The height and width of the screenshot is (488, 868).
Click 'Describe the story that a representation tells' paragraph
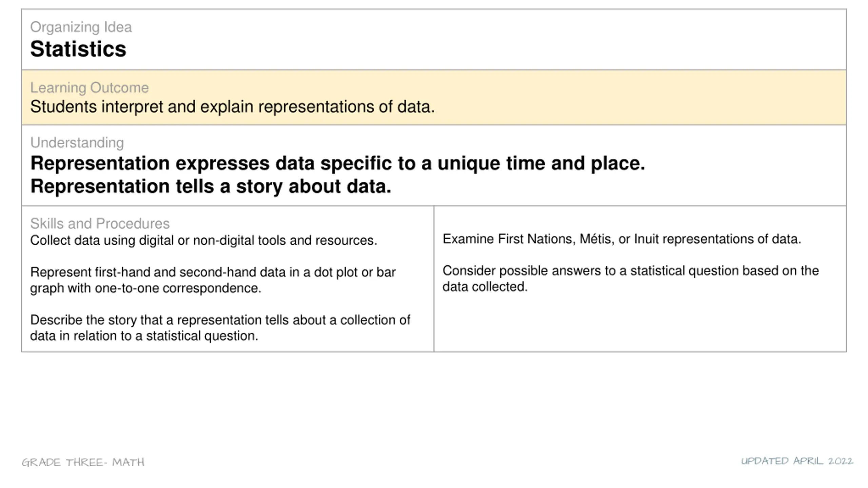(220, 328)
